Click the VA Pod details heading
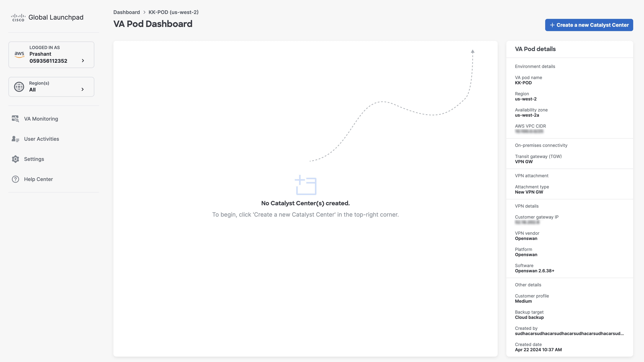 (535, 49)
